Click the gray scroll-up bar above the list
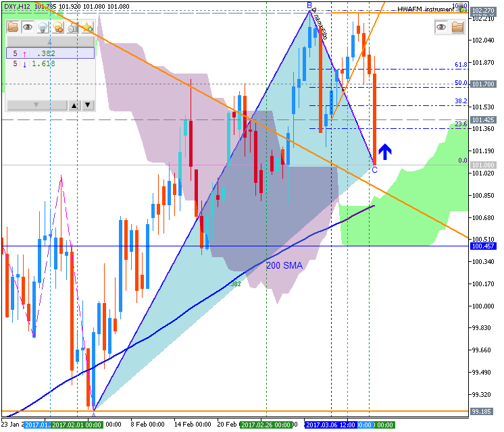Screen dimensions: 504x432 [51, 42]
